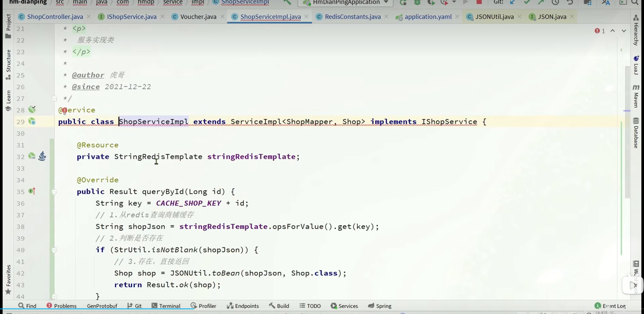Collapse the if block fold at line 40
644x314 pixels.
click(54, 250)
